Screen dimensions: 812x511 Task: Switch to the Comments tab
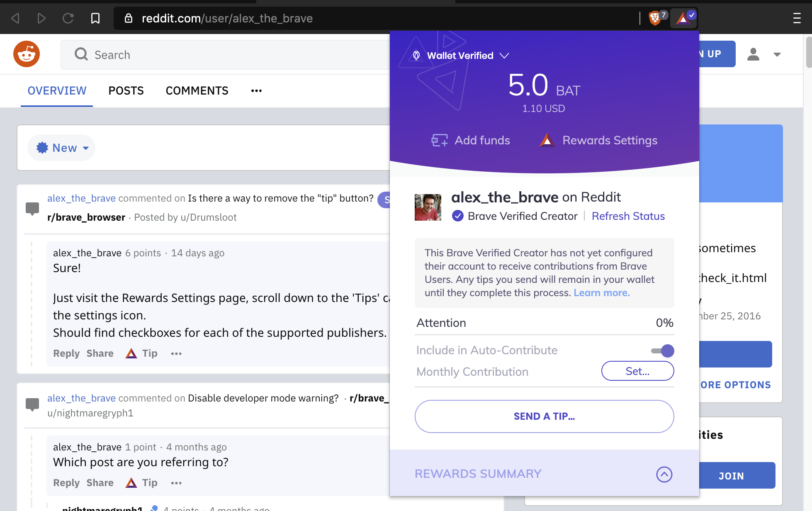(197, 91)
